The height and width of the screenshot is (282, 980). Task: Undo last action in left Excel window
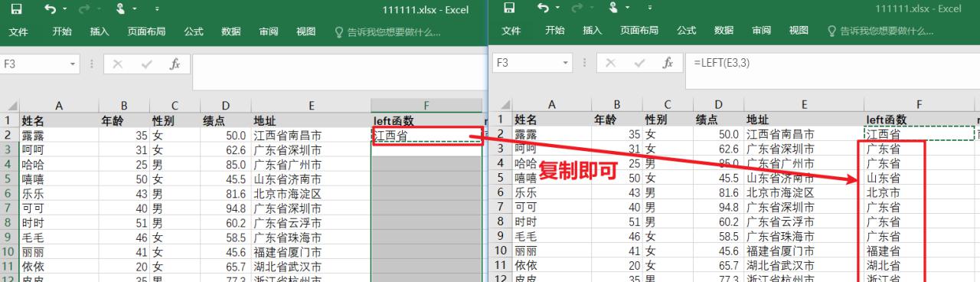click(50, 9)
